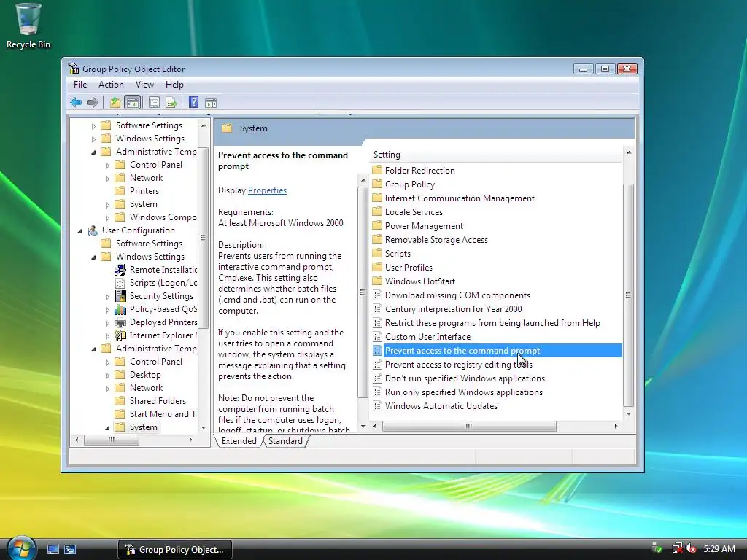Expand the Policy-based QoS node
Viewport: 747px width, 560px height.
[x=107, y=309]
